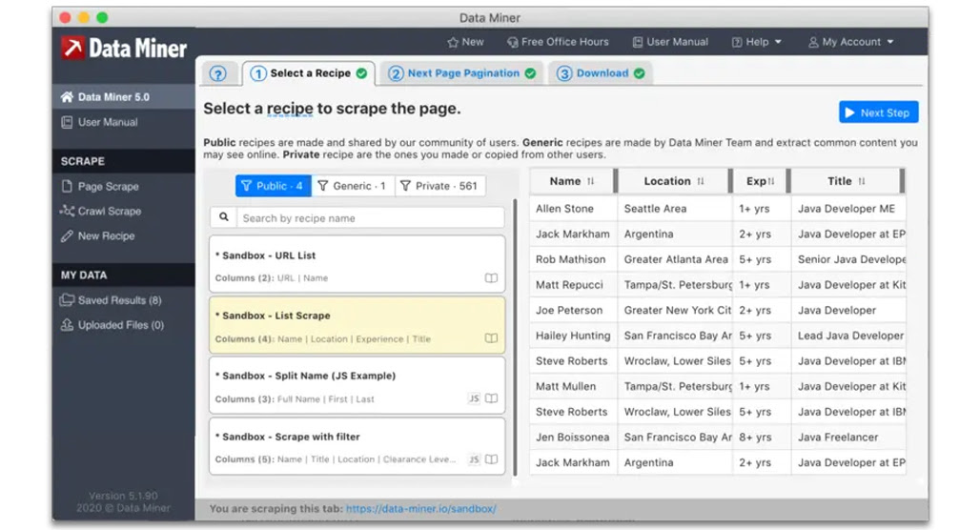Click Joe Peterson name cell
The height and width of the screenshot is (530, 980).
[x=573, y=310]
